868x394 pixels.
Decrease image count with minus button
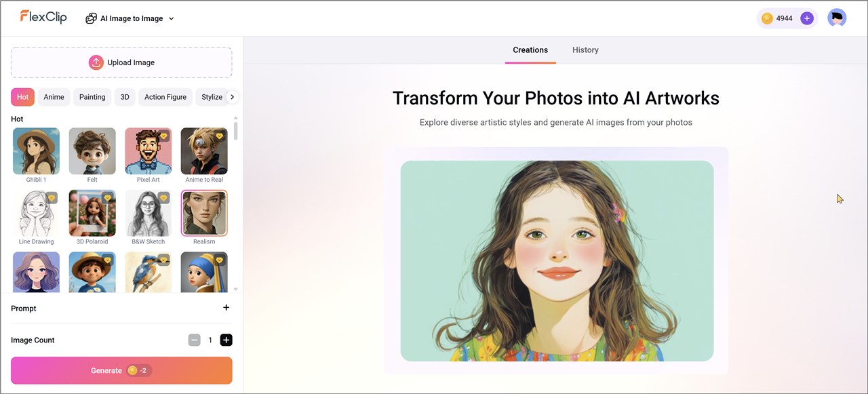point(195,340)
